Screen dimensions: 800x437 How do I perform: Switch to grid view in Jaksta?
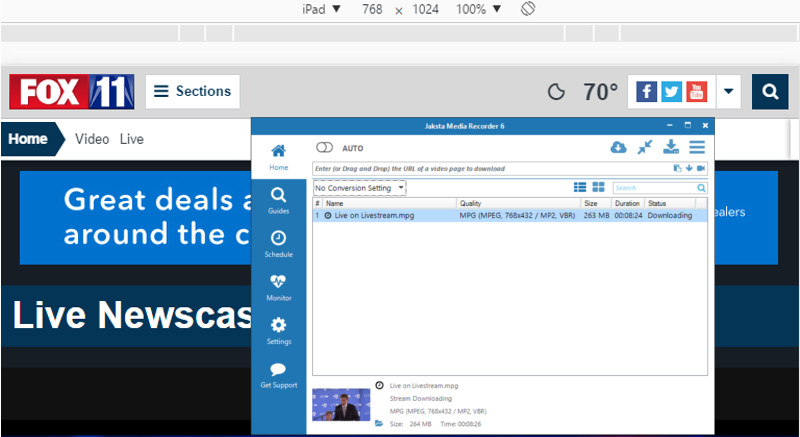(x=598, y=187)
